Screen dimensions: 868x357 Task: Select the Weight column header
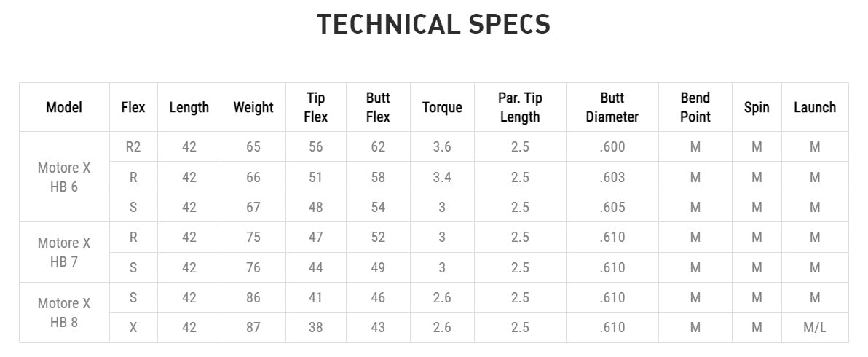253,107
